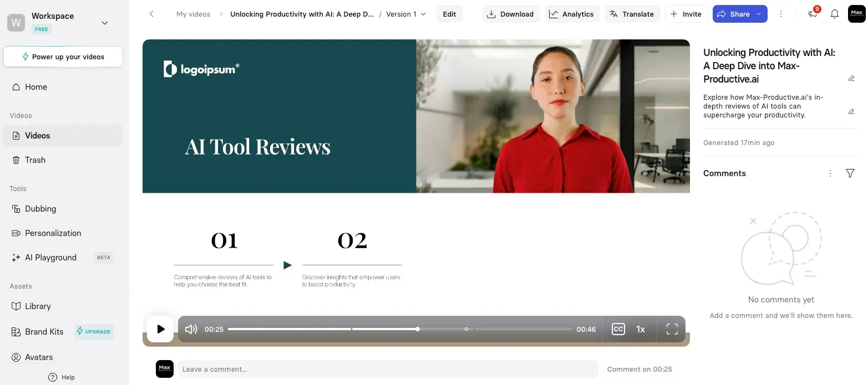The height and width of the screenshot is (385, 868).
Task: Click the commenter avatar beside comment field
Action: coord(165,369)
